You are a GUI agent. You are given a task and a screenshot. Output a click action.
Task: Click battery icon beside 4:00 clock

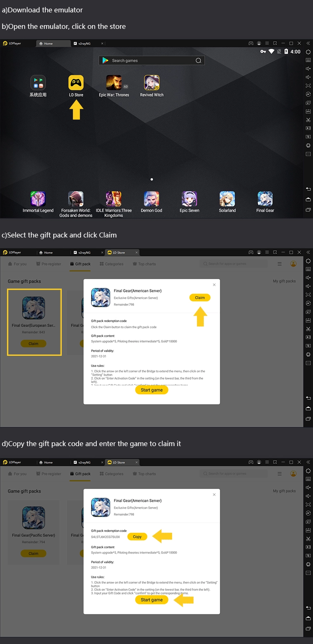[x=286, y=52]
